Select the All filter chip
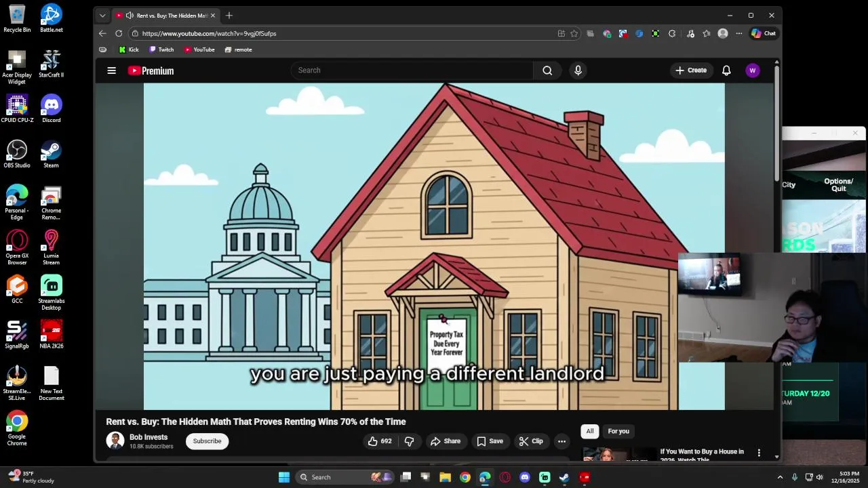This screenshot has width=868, height=488. tap(590, 431)
